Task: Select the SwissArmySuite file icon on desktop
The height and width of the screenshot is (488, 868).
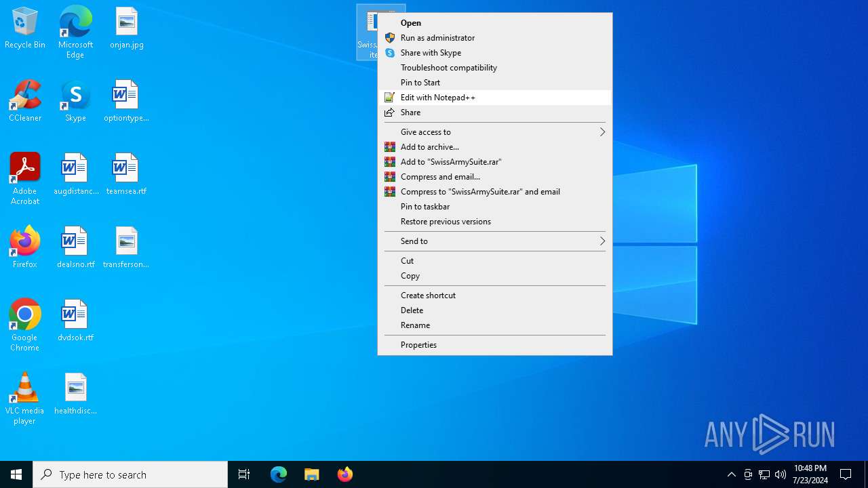Action: coord(367,32)
